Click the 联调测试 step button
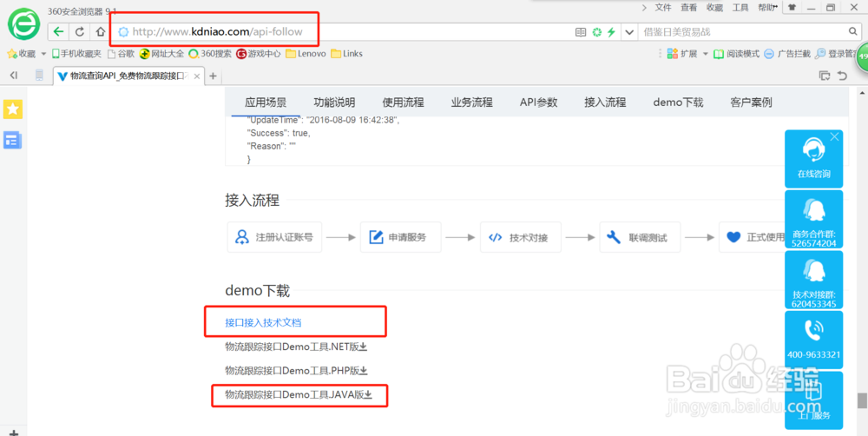The width and height of the screenshot is (868, 436). [x=640, y=237]
